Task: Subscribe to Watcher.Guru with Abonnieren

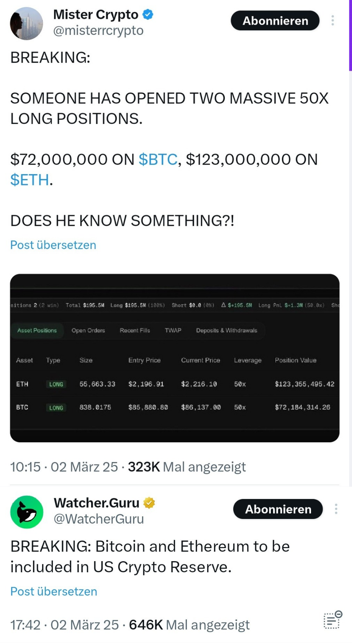Action: click(x=278, y=509)
